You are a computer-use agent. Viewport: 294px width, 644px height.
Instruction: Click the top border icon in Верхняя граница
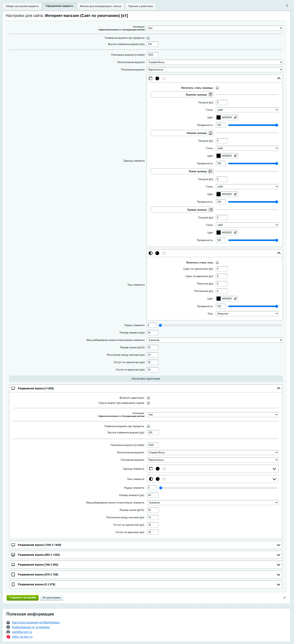tap(210, 95)
